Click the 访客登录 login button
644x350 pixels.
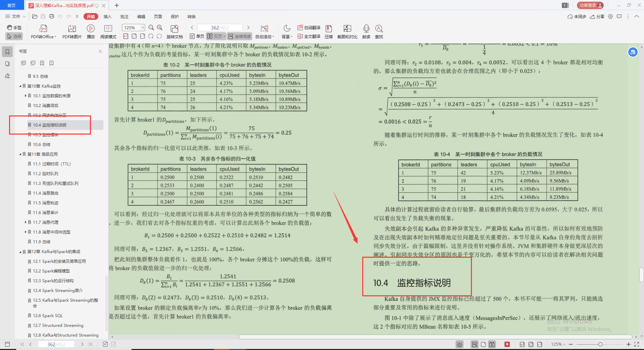point(590,5)
